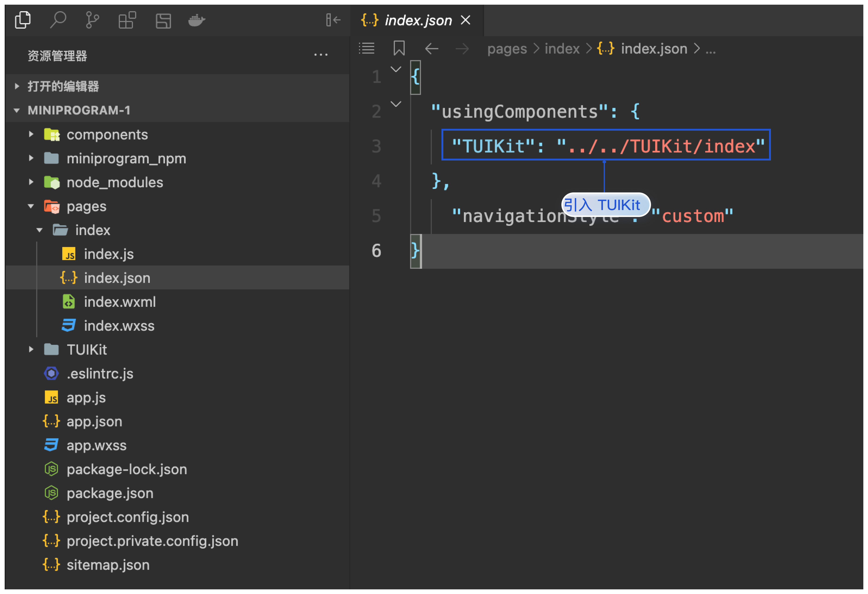Screen dimensions: 868x594
Task: Click line number 6 in gutter
Action: 376,251
